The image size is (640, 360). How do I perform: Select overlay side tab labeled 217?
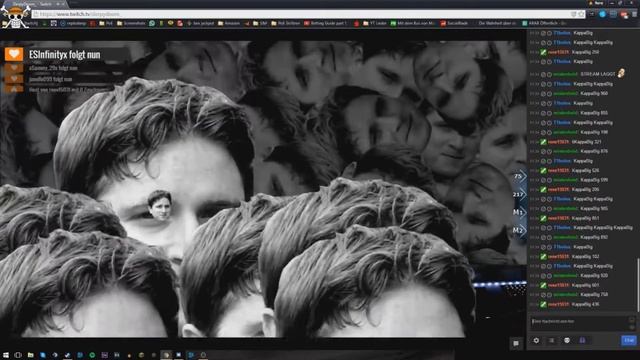pos(519,194)
